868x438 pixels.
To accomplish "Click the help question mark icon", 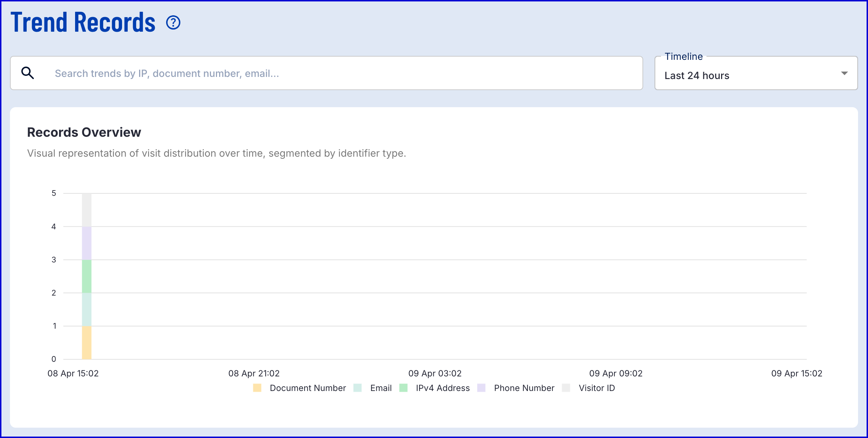I will coord(173,23).
